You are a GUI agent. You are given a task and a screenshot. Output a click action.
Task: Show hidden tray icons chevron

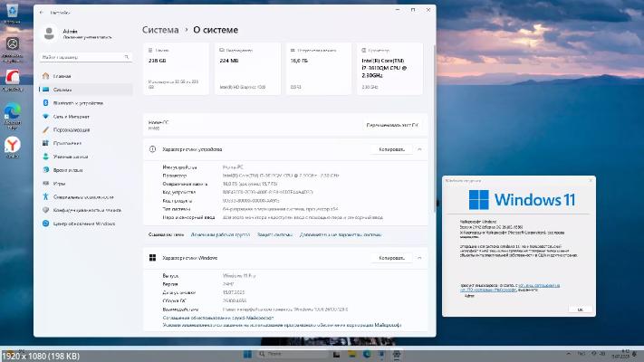tap(569, 354)
